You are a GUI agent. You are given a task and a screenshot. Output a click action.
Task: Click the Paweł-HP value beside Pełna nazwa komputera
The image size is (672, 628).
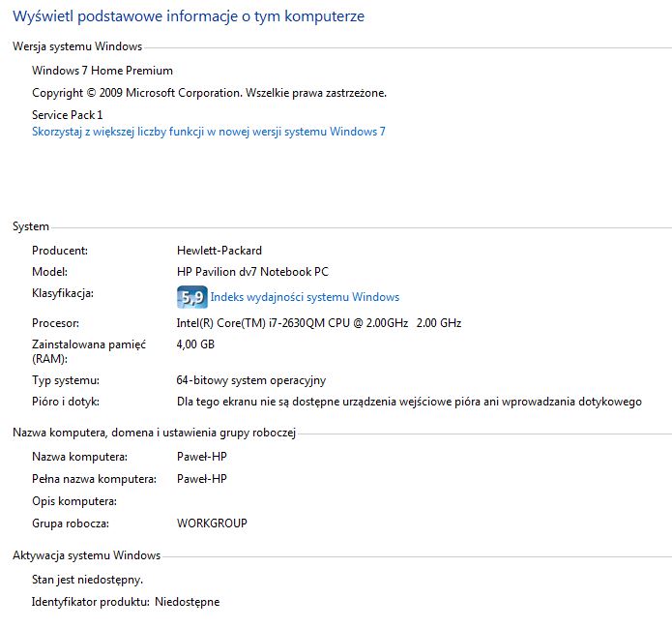click(201, 479)
